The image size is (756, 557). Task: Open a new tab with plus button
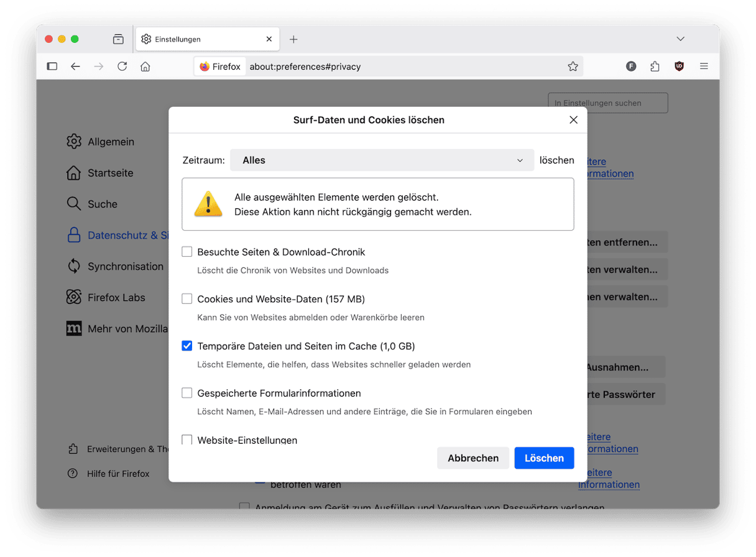(293, 39)
